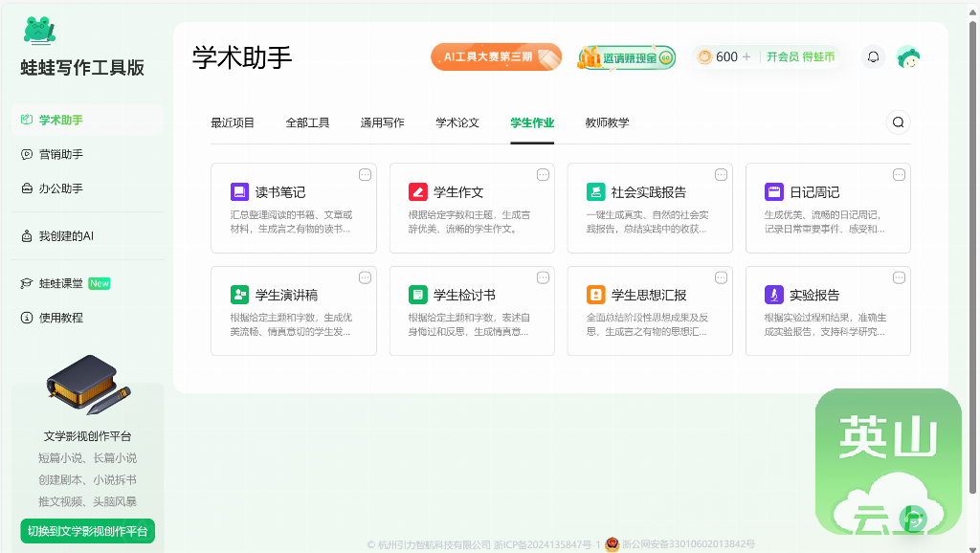
Task: Open the options menu on 社会实践报告 card
Action: point(721,175)
